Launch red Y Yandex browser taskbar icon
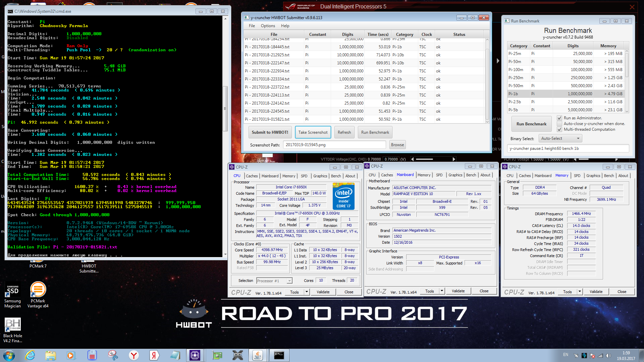The height and width of the screenshot is (362, 644). click(134, 355)
